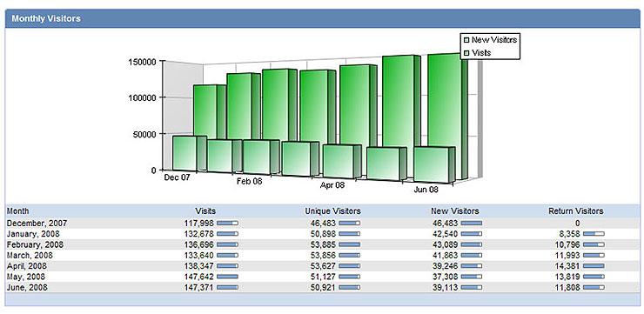Viewport: 644px width, 314px height.
Task: Select the Monthly Visitors panel title
Action: pos(46,18)
